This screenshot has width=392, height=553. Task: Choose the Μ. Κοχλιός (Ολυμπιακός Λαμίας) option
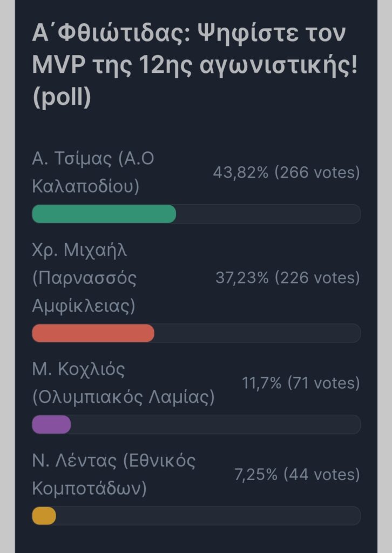pos(123,383)
